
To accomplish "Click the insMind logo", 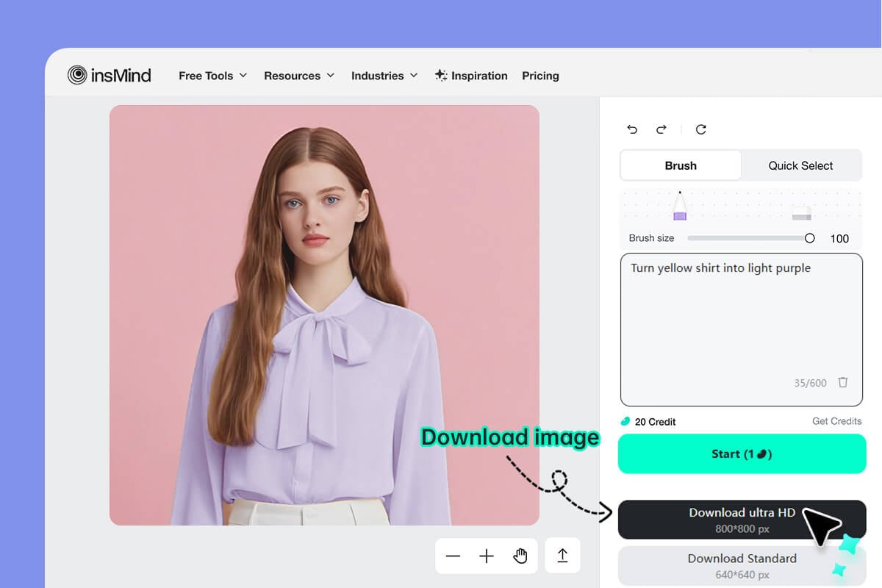I will pos(110,75).
